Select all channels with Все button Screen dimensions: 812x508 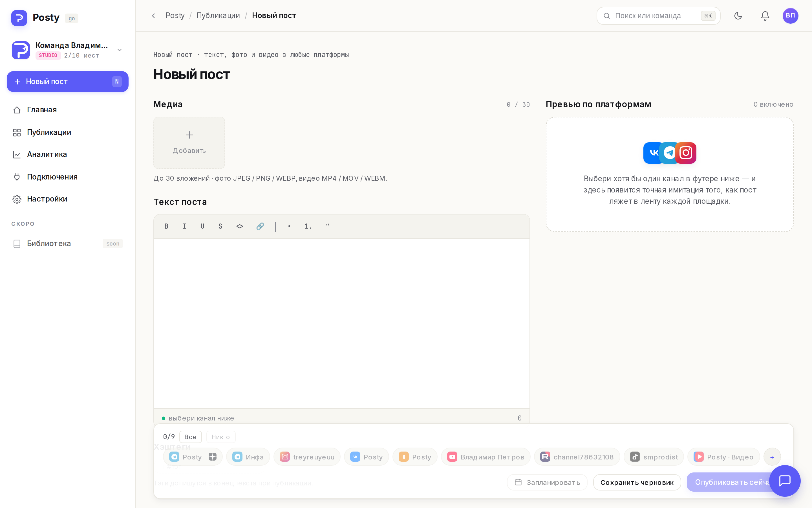(190, 437)
